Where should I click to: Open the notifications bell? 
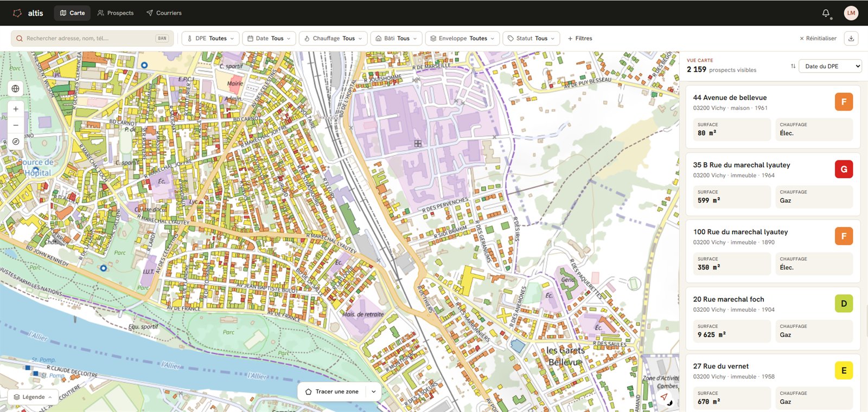point(826,13)
